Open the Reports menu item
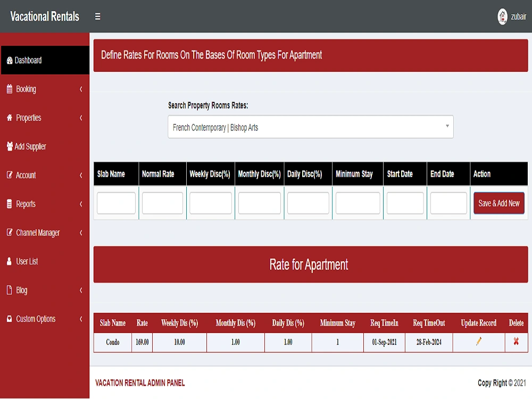The width and height of the screenshot is (532, 399). click(45, 204)
